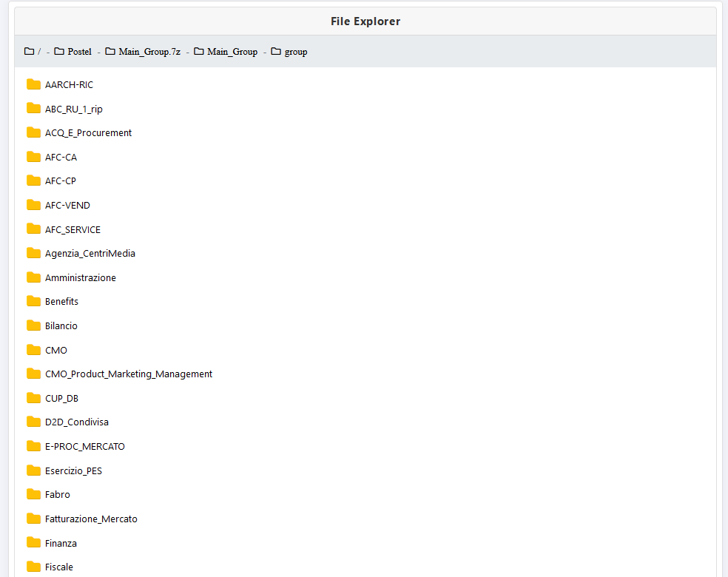
Task: Click the folder icon beside CUP_DB
Action: (33, 398)
